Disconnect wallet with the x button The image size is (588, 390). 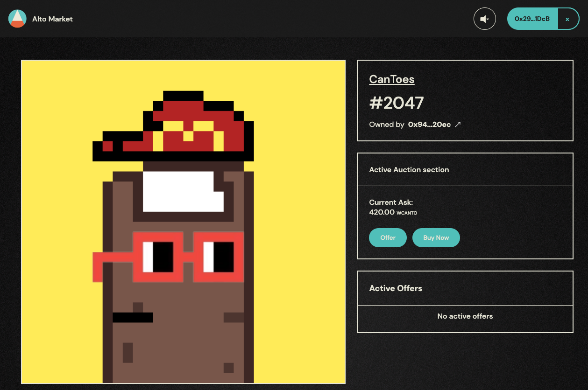pos(567,19)
